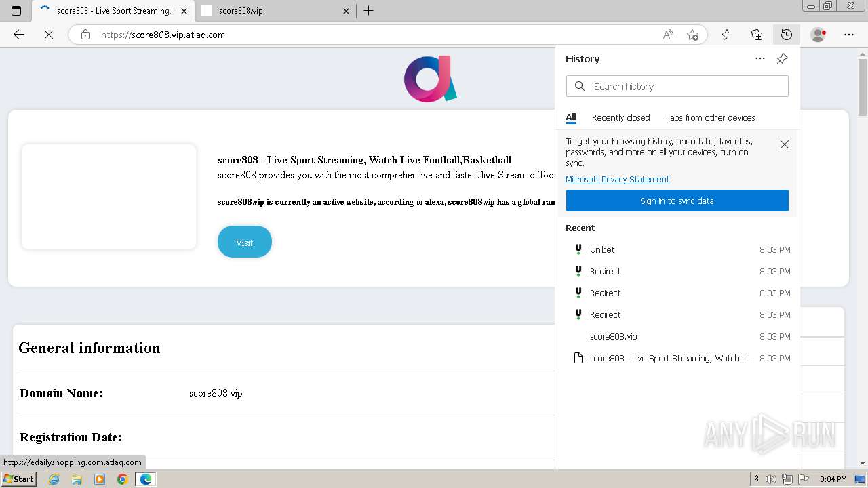Open the media player taskbar icon
The height and width of the screenshot is (488, 868).
(100, 479)
